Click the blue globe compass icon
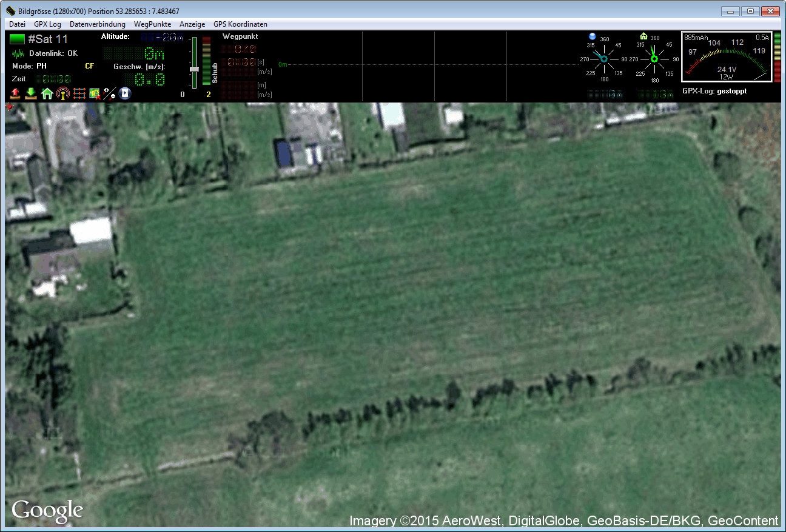The width and height of the screenshot is (786, 532). tap(592, 36)
